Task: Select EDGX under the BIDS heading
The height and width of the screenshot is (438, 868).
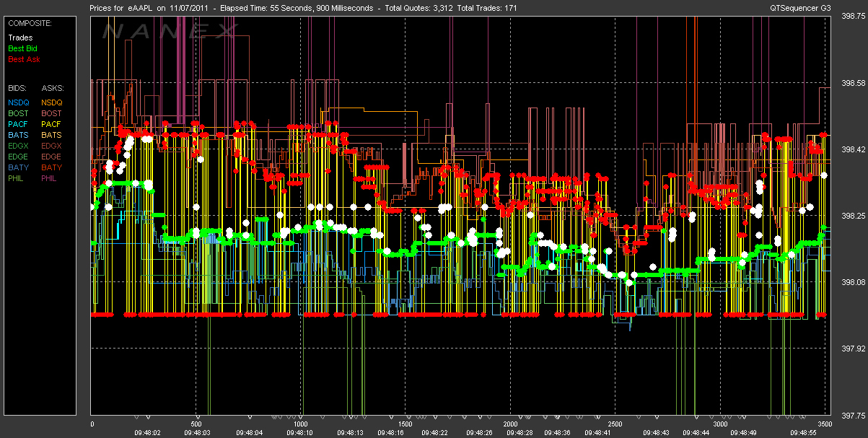Action: click(19, 146)
